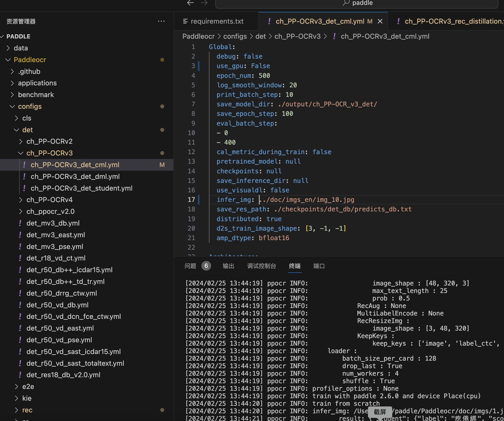Click the 截屏 screenshot tooltip button
The height and width of the screenshot is (421, 504).
pyautogui.click(x=380, y=412)
